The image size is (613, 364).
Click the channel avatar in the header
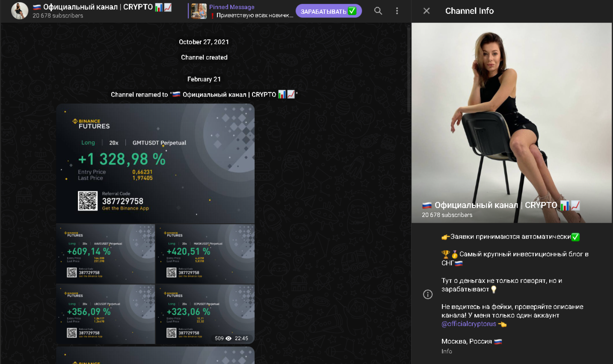[20, 11]
